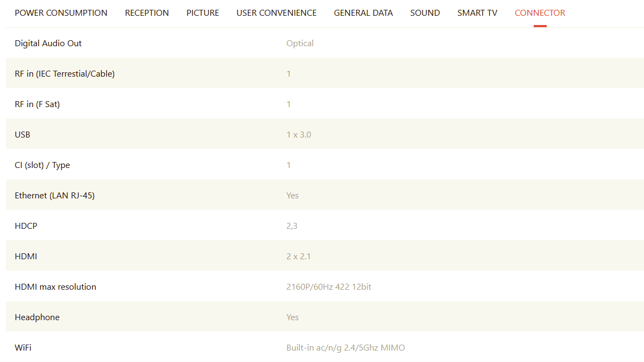This screenshot has height=362, width=644.
Task: Click the Headphone row label
Action: tap(37, 317)
